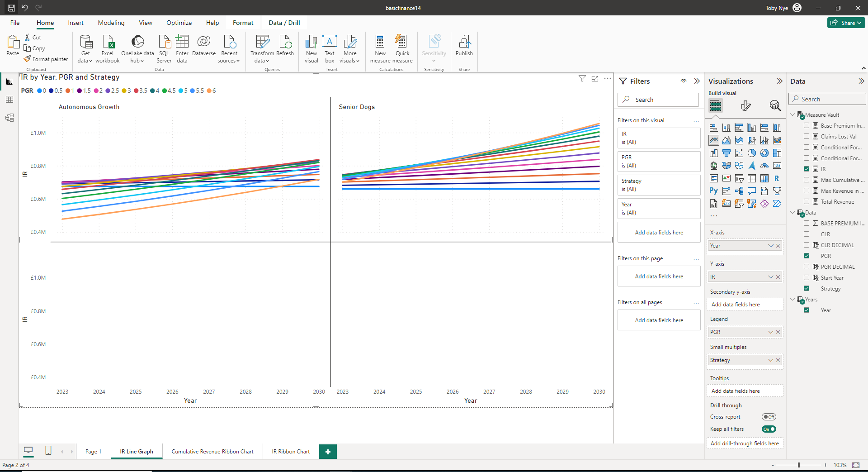The height and width of the screenshot is (472, 868).
Task: Click the chart's filter funnel icon
Action: [x=582, y=79]
